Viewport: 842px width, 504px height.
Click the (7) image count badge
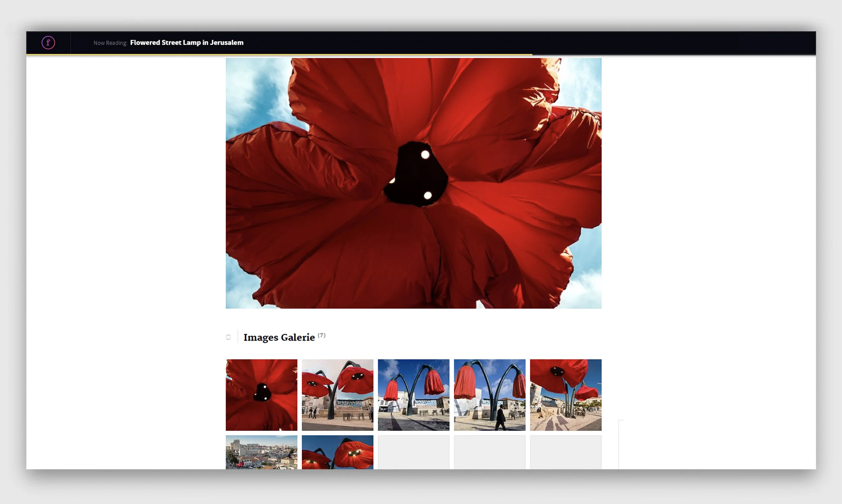click(321, 335)
